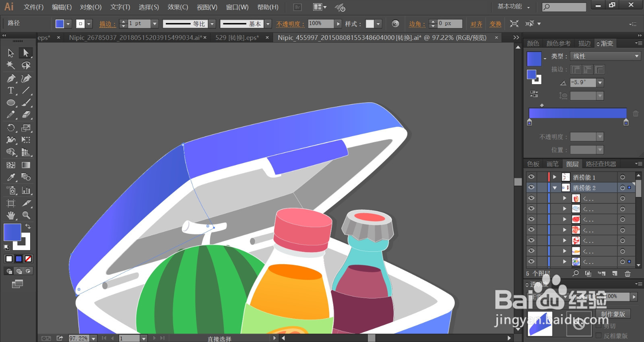
Task: Click the delete layer trash icon
Action: click(627, 274)
